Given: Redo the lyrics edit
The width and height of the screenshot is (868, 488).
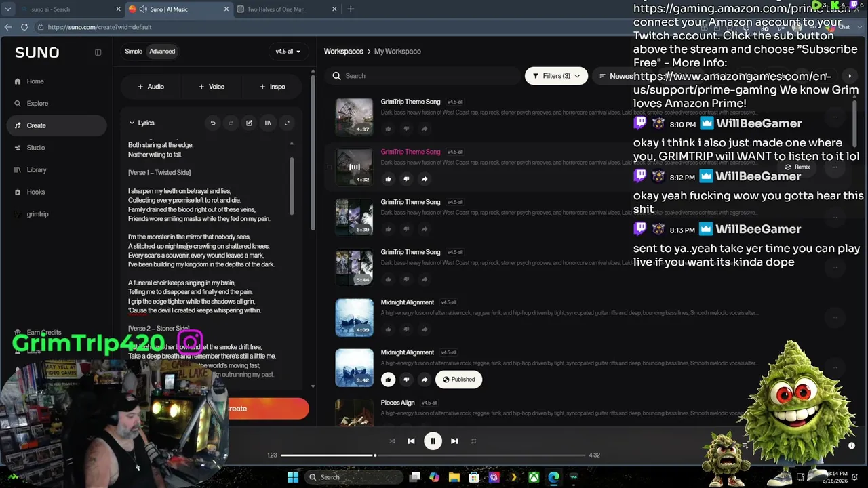Looking at the screenshot, I should tap(231, 123).
